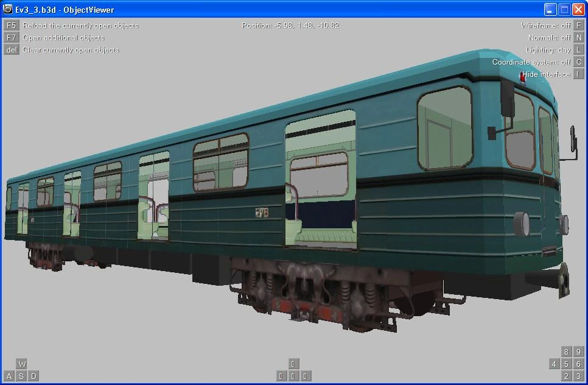Click the 'Normals: off' label

pos(550,38)
